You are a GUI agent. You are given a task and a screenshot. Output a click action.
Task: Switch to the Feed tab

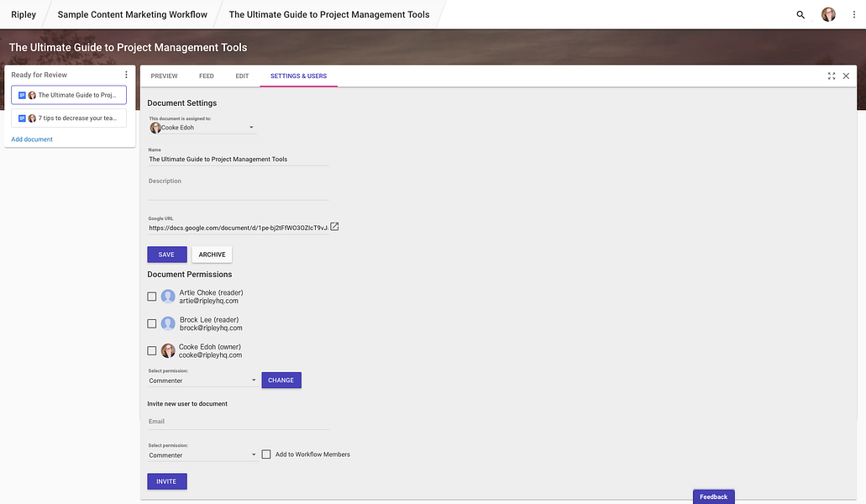point(207,76)
